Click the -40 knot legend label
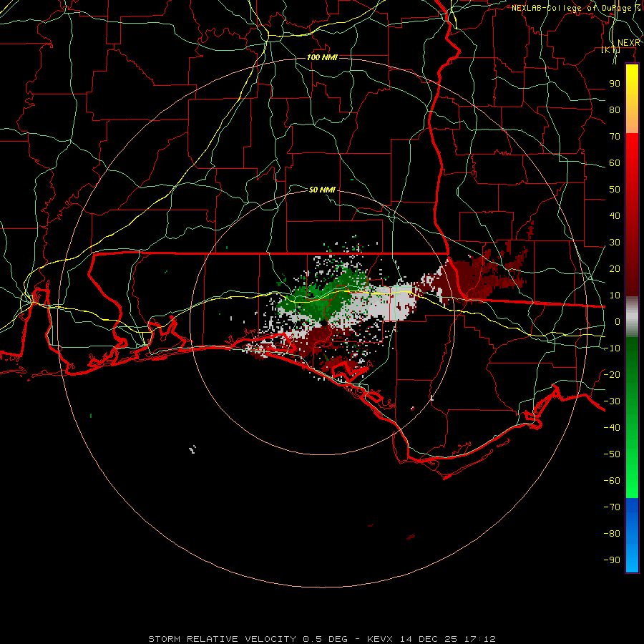Screen dimensions: 644x644 click(612, 428)
